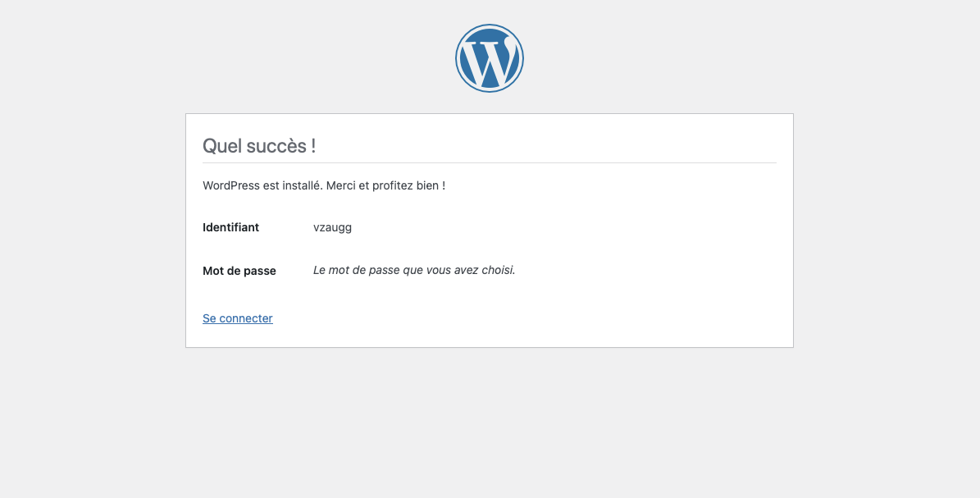Click the white "W" letter inside the logo
Screen dimensions: 980x498
(489, 60)
